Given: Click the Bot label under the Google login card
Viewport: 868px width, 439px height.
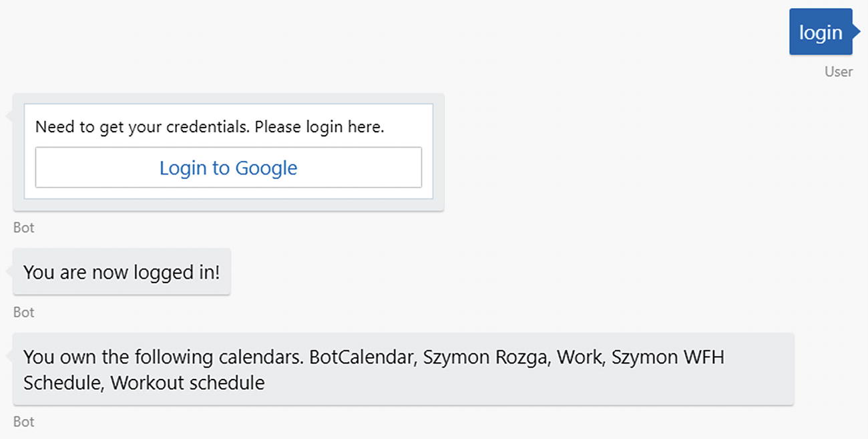Looking at the screenshot, I should click(23, 228).
